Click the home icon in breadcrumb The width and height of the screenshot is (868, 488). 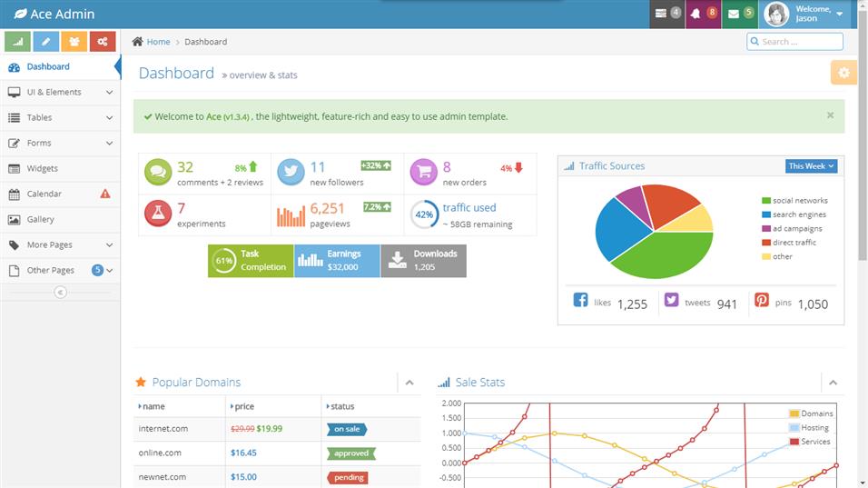tap(137, 42)
